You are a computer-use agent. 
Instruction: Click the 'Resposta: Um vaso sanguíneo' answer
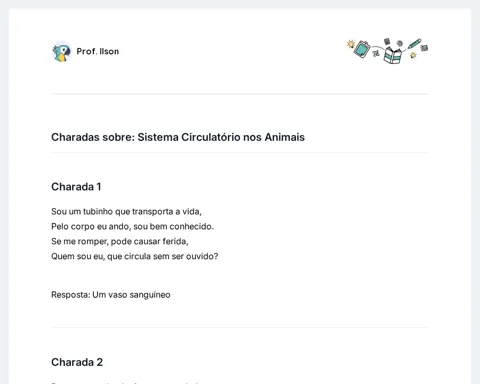click(111, 295)
